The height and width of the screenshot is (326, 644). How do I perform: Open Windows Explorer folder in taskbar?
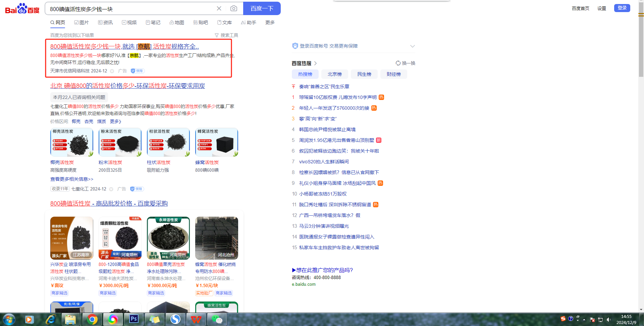(70, 319)
